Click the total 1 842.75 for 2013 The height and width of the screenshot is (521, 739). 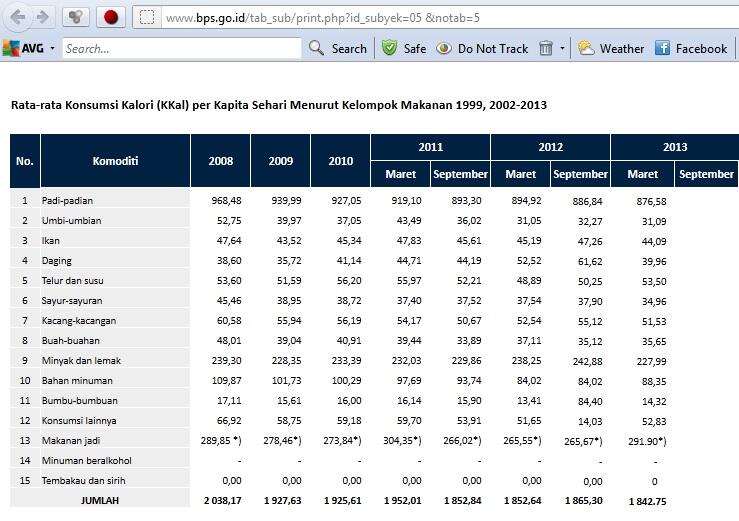coord(648,501)
